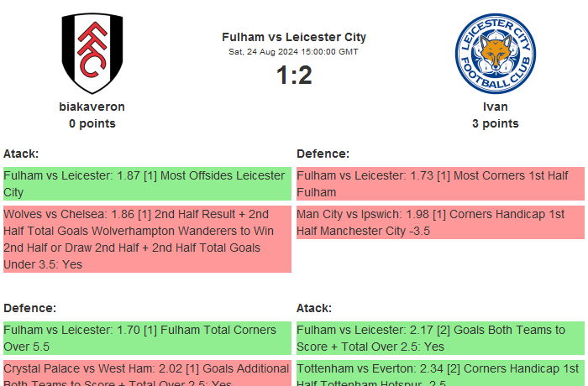
Task: Select Most Offsides Leicester City bet
Action: [x=147, y=184]
